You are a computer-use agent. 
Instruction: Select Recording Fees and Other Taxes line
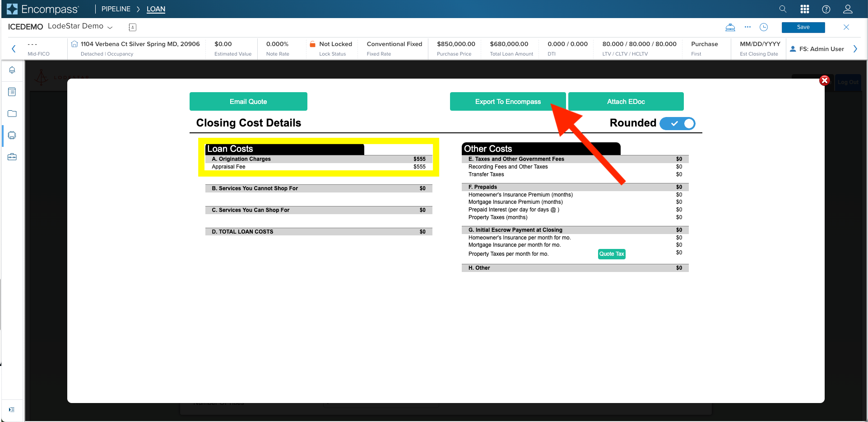tap(575, 167)
